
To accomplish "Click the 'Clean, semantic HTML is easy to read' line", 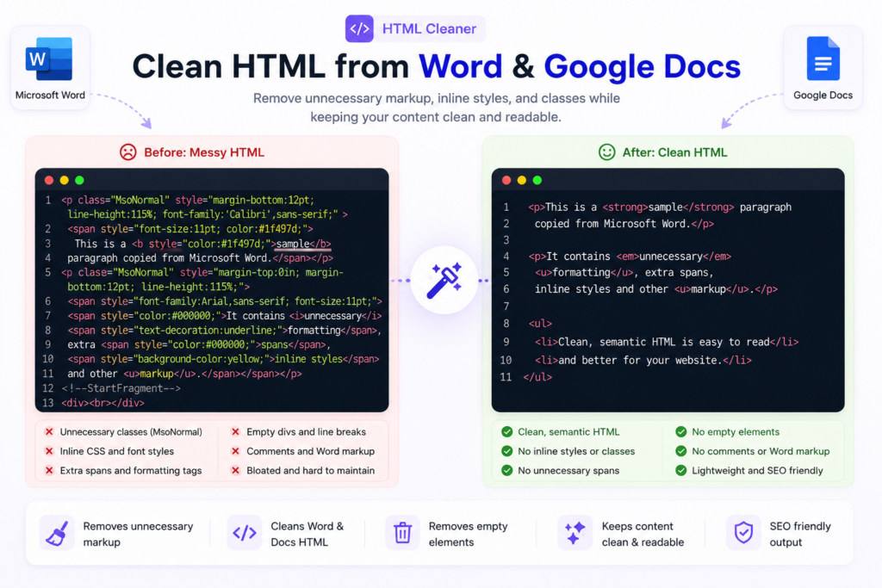I will click(667, 342).
